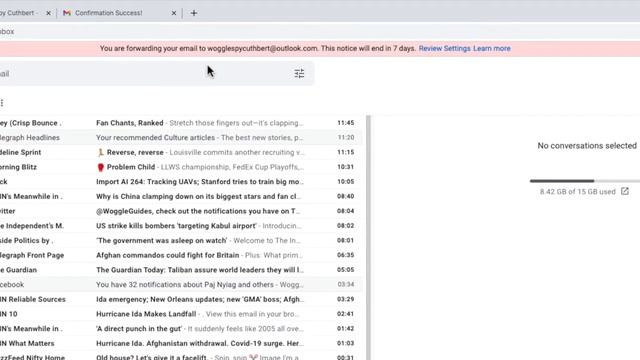Click the storage usage progress bar

click(585, 180)
